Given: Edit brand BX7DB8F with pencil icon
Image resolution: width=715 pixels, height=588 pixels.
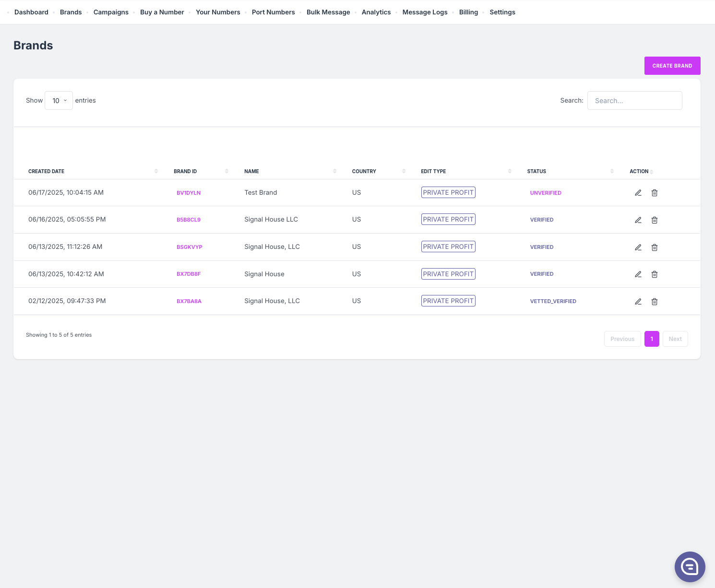Looking at the screenshot, I should [x=638, y=274].
